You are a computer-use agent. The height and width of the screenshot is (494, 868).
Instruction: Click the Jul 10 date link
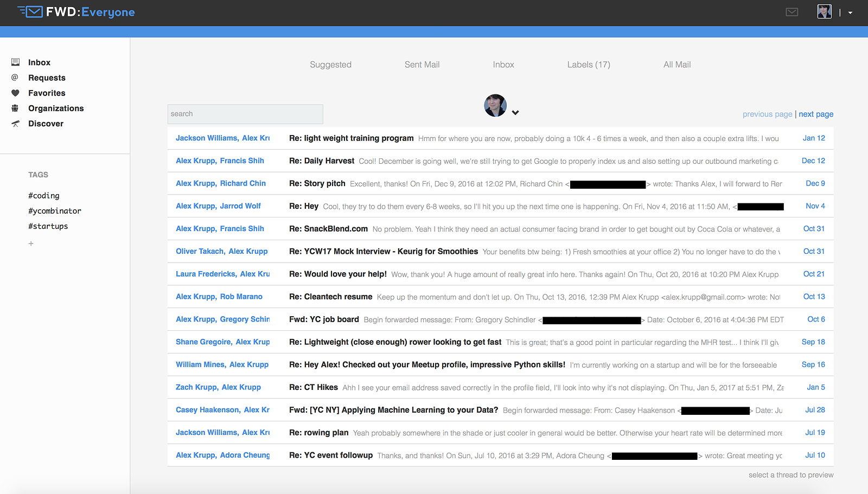(815, 455)
